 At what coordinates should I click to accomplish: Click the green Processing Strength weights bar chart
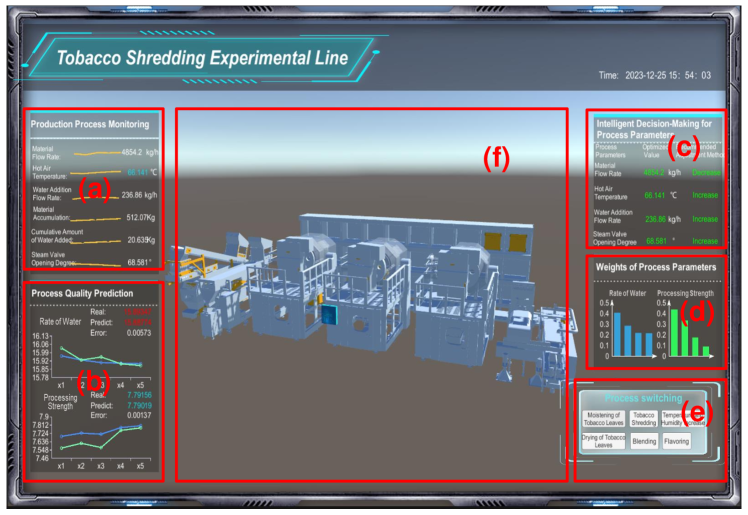click(690, 335)
